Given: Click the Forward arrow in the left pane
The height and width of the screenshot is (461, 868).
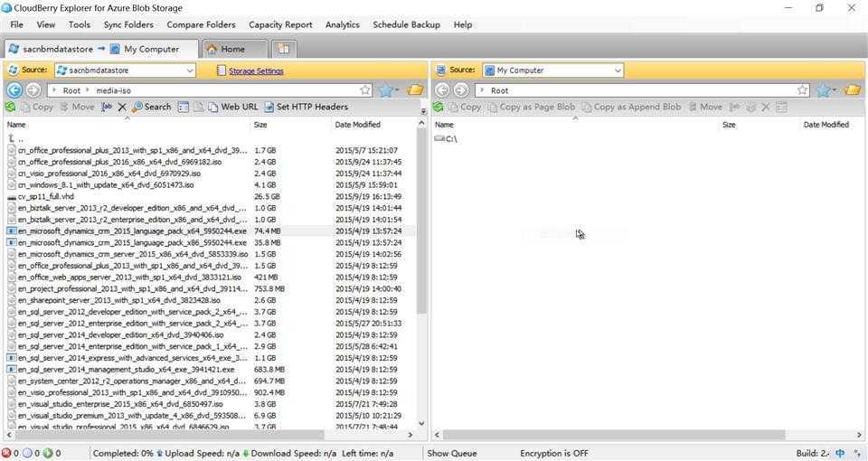Looking at the screenshot, I should [33, 90].
